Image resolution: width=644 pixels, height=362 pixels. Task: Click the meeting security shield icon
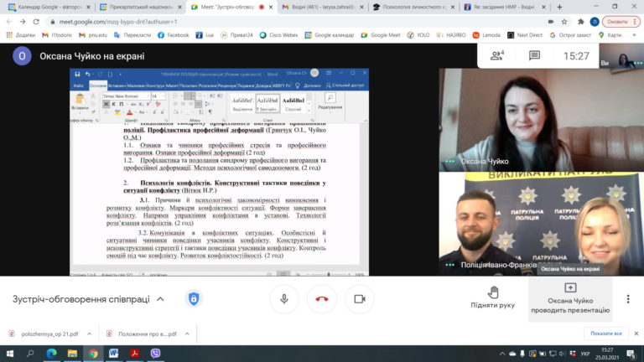[x=194, y=299]
